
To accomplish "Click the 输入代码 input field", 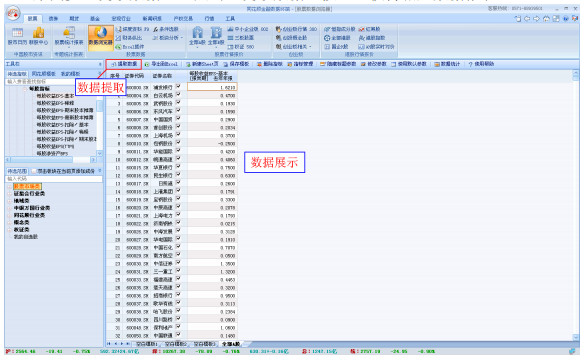I will 54,179.
